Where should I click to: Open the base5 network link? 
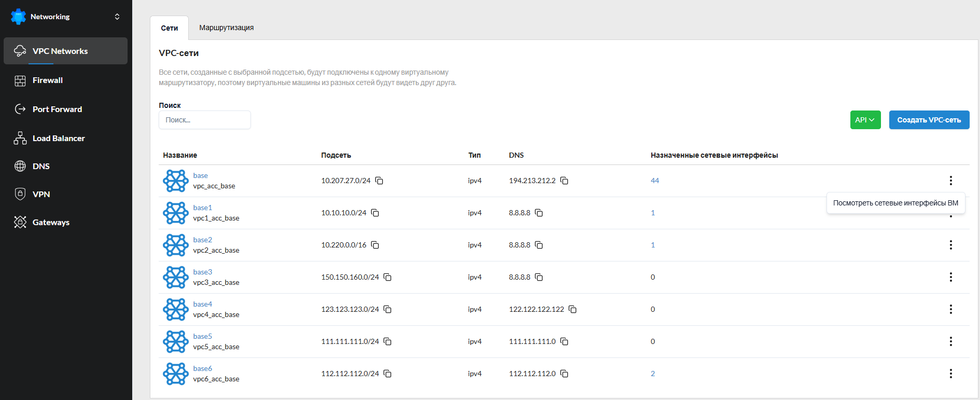click(202, 336)
